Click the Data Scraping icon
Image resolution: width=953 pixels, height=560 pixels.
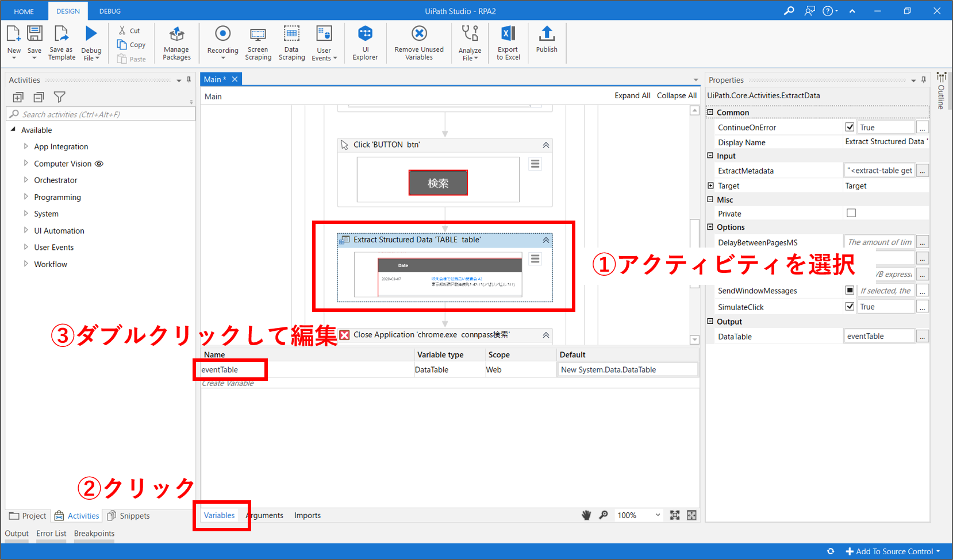point(291,34)
